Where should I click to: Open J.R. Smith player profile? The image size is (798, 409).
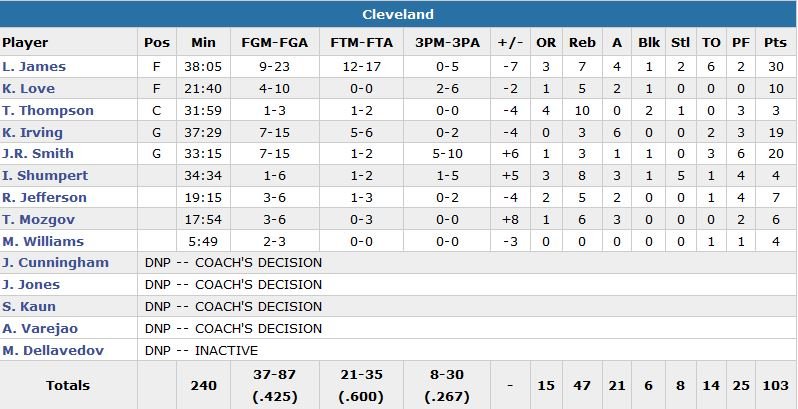[38, 154]
